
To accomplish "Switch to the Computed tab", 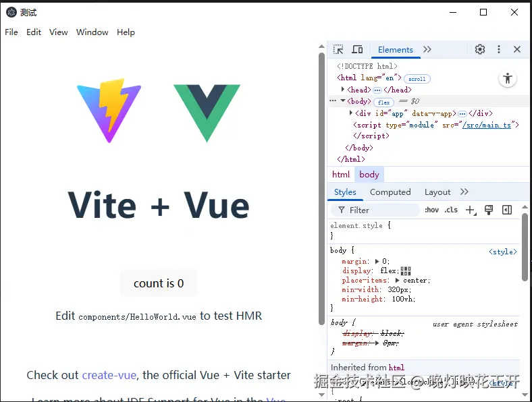I will (390, 192).
